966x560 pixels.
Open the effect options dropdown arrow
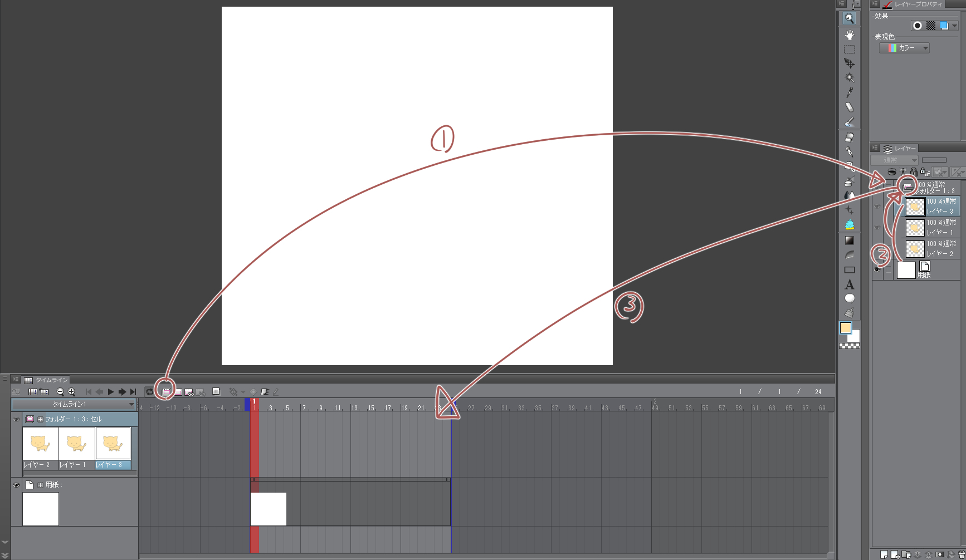coord(954,26)
